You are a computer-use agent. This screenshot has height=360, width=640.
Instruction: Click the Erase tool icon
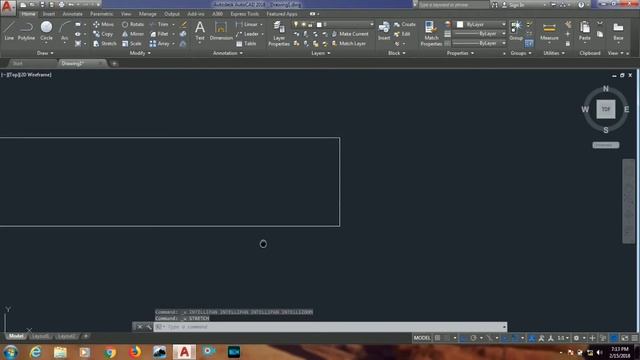[x=184, y=24]
